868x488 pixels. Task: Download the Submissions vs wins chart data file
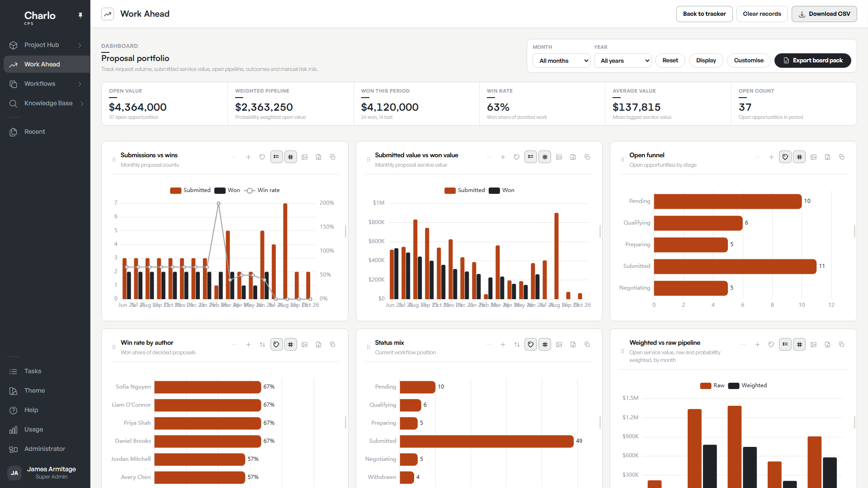tap(319, 157)
